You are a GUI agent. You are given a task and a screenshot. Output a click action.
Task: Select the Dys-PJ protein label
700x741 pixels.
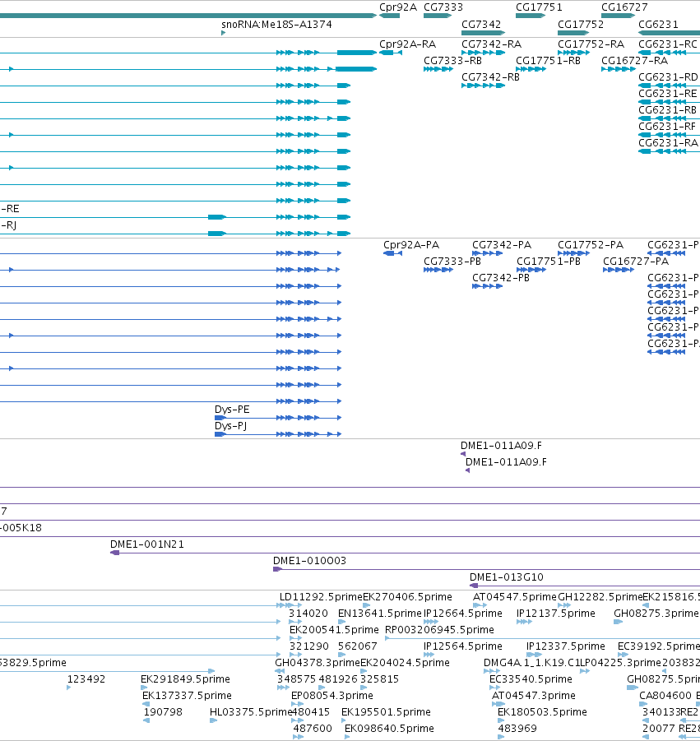[230, 426]
